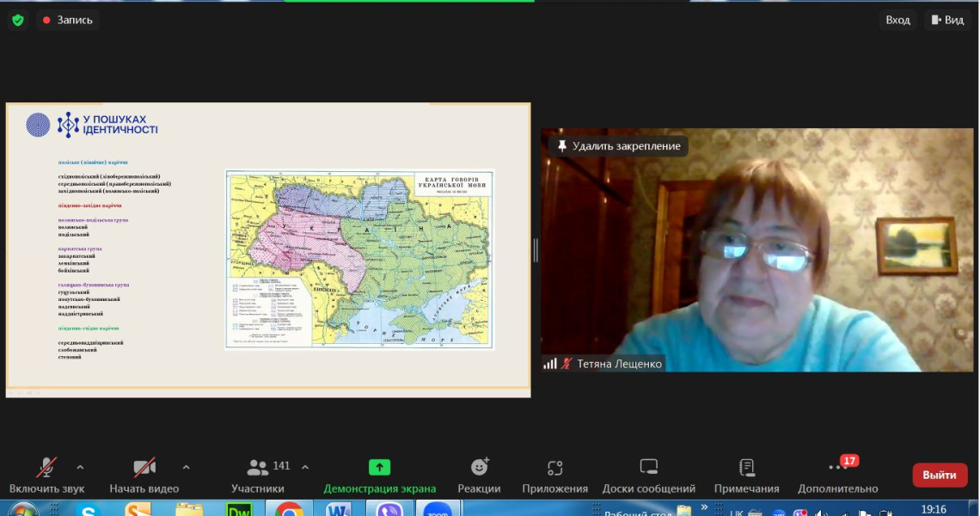Open Dreamweaver from the taskbar
The width and height of the screenshot is (980, 516).
239,510
